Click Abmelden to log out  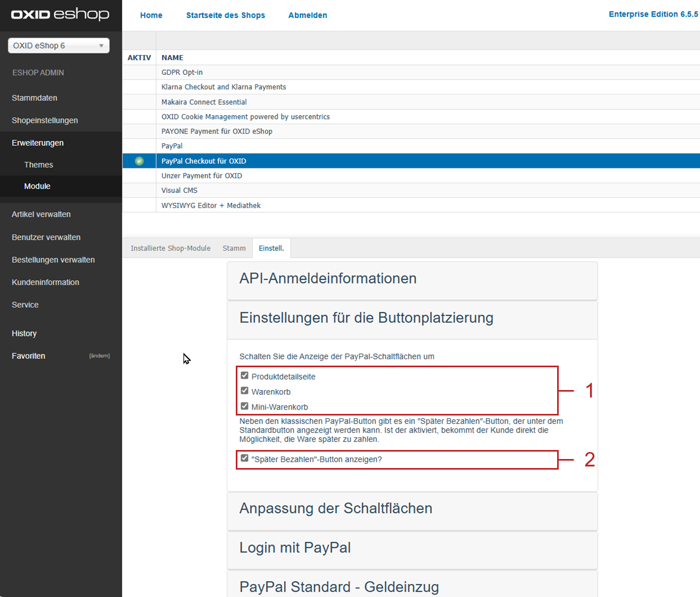[x=308, y=15]
